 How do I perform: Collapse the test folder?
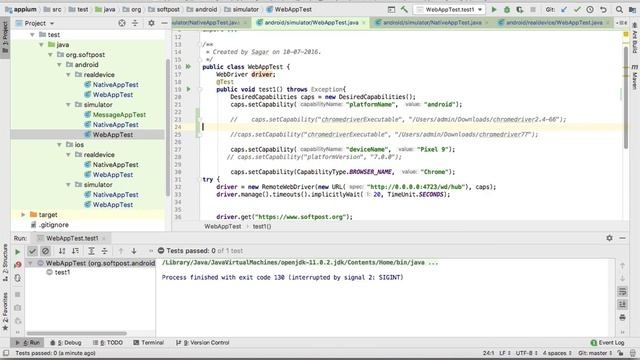(32, 35)
